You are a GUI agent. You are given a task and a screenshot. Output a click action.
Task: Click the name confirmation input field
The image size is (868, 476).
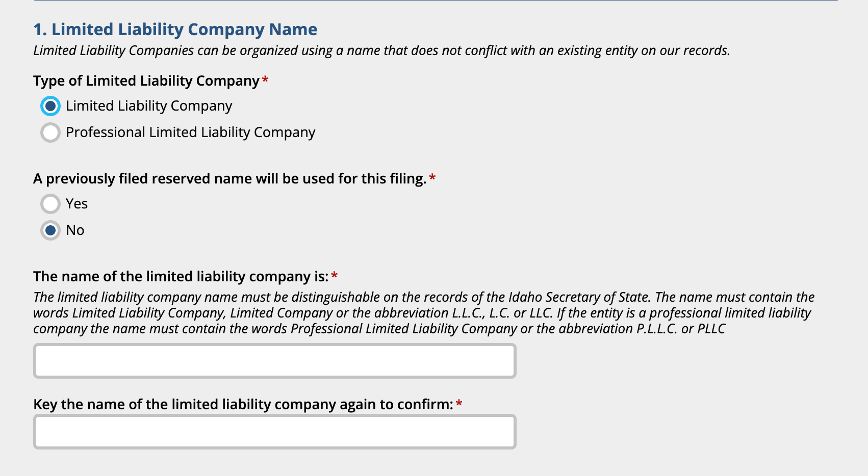click(274, 432)
